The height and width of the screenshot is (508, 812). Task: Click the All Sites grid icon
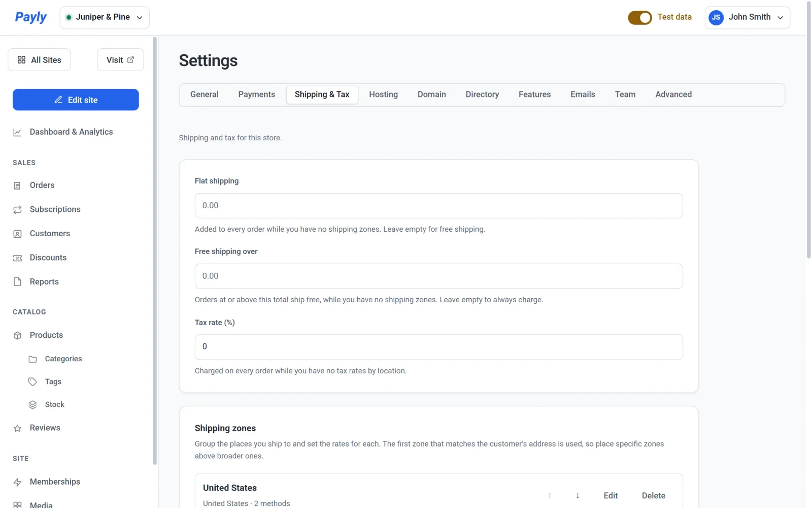(21, 60)
